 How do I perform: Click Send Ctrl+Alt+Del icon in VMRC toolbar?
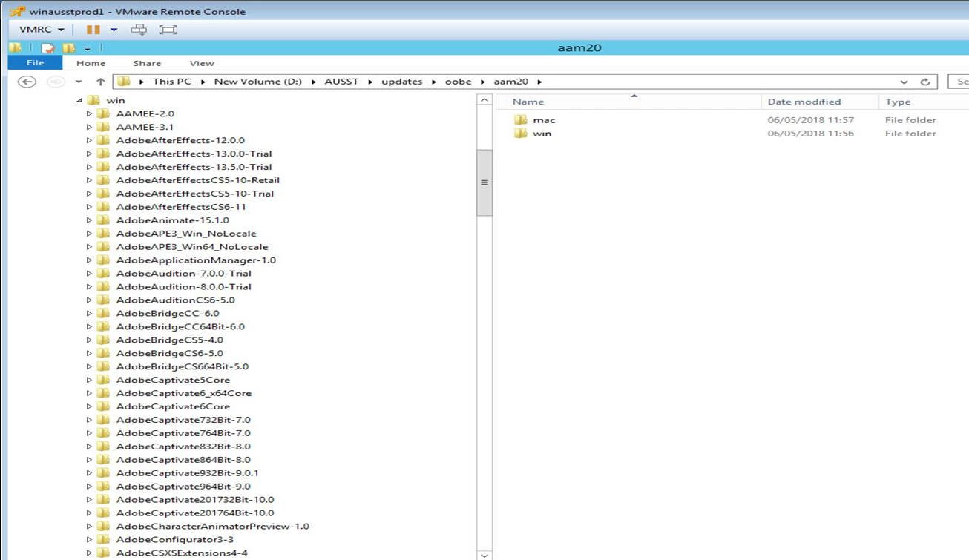139,30
